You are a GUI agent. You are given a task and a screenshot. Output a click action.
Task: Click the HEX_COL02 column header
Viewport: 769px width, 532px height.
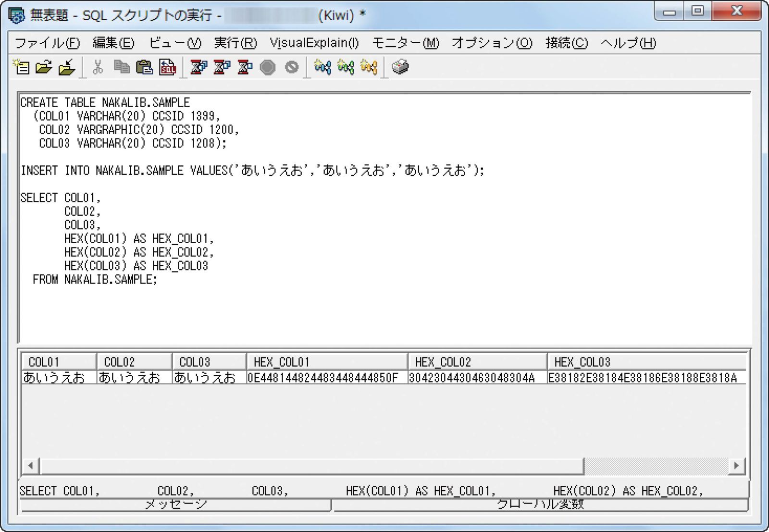pos(477,362)
